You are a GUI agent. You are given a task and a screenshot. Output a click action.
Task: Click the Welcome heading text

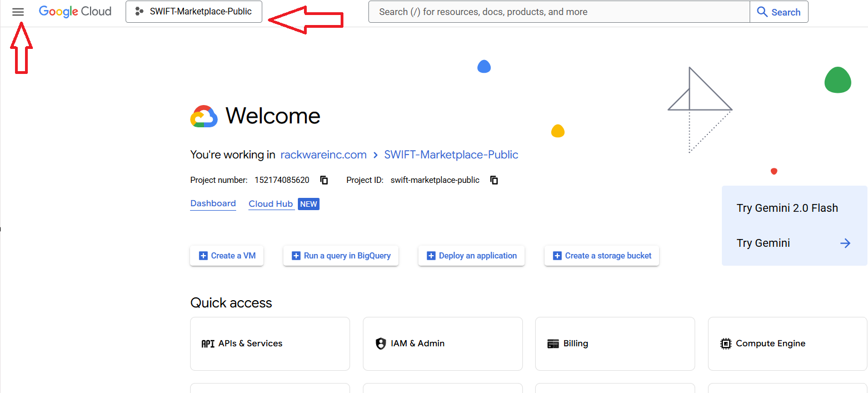(273, 116)
